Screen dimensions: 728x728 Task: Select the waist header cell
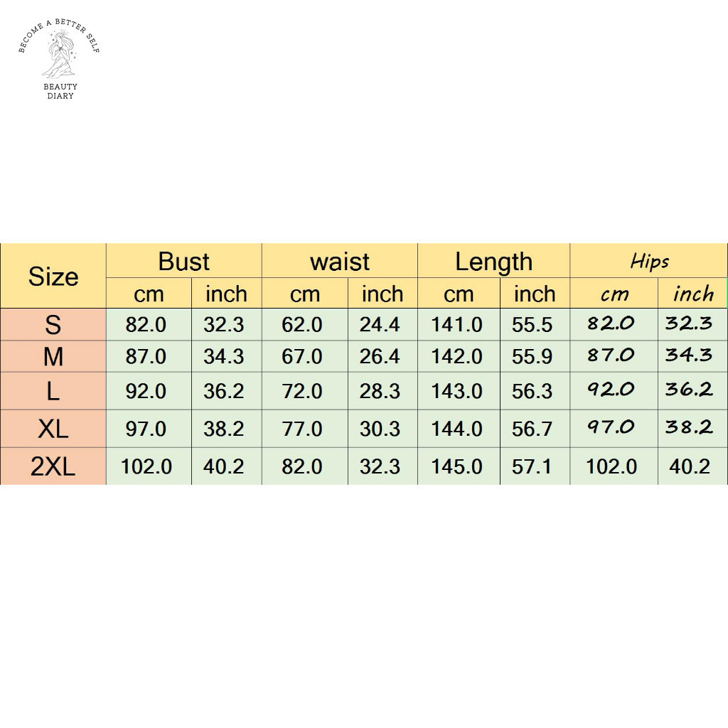click(x=340, y=262)
